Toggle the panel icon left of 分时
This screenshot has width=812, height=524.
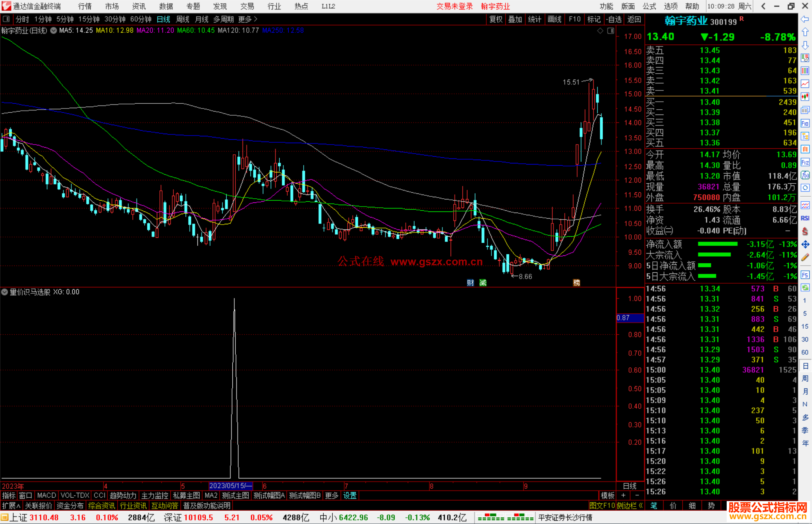click(6, 19)
